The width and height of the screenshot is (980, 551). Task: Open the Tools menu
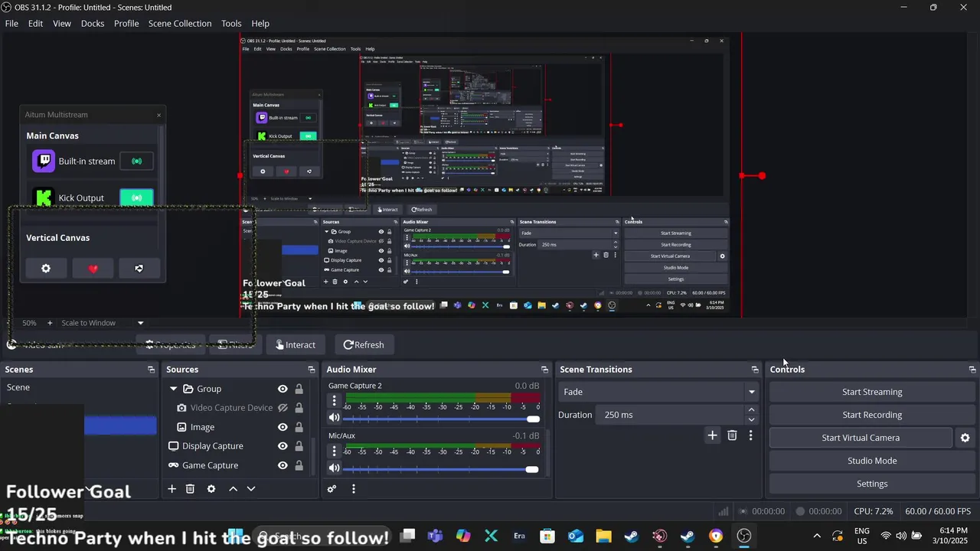pos(231,24)
